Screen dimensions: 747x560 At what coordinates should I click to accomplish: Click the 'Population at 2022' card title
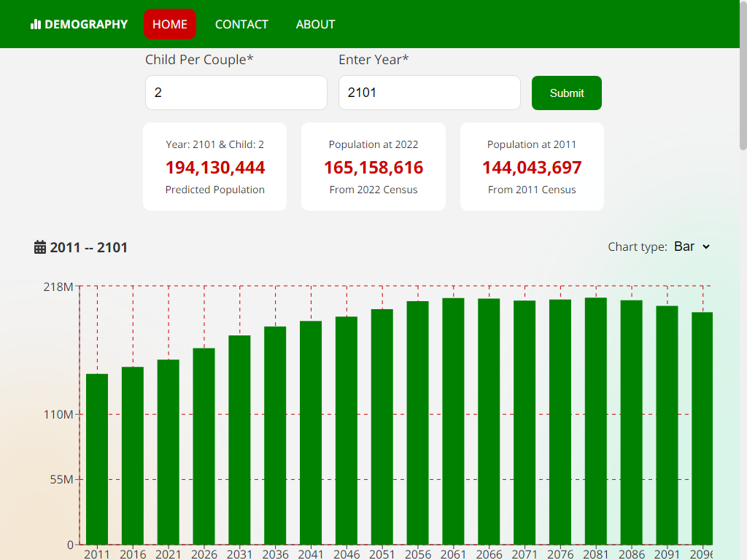coord(373,144)
